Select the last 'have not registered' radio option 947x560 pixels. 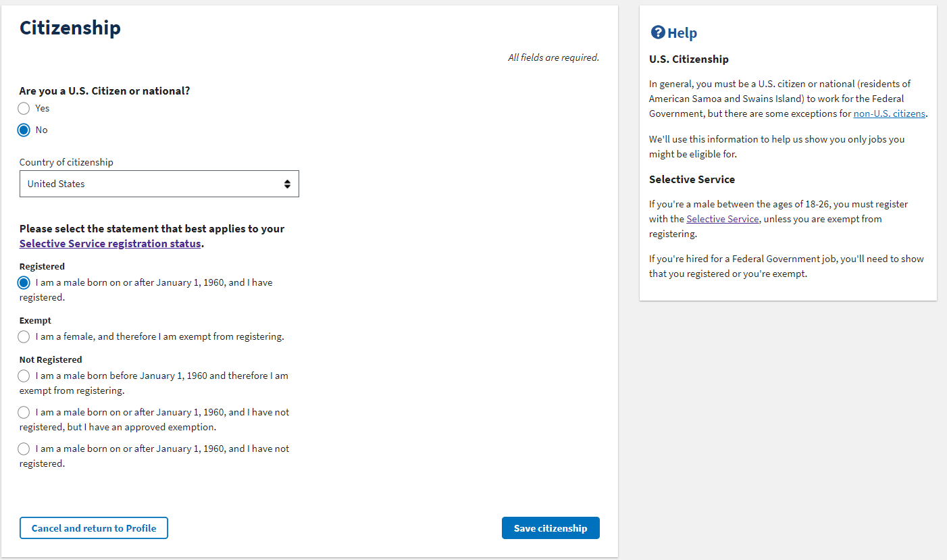pos(24,449)
